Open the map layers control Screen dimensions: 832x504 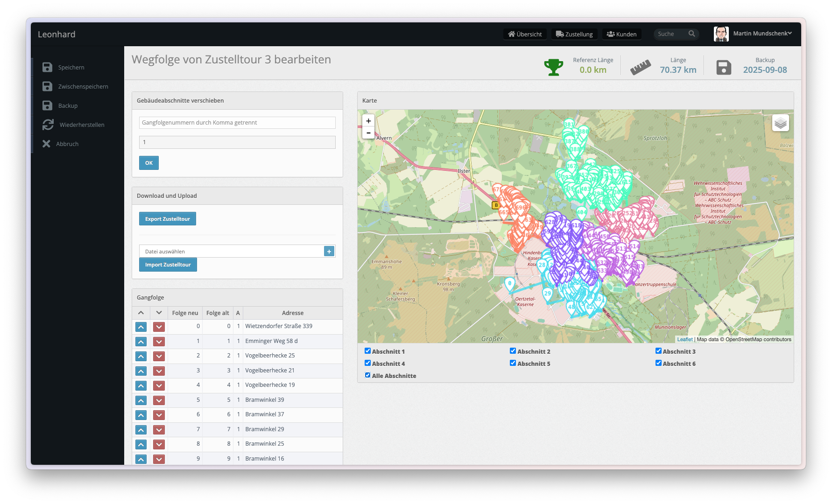pos(780,123)
